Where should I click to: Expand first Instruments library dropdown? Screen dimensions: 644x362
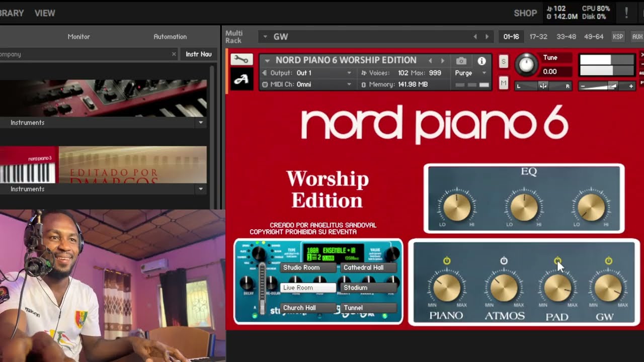201,123
